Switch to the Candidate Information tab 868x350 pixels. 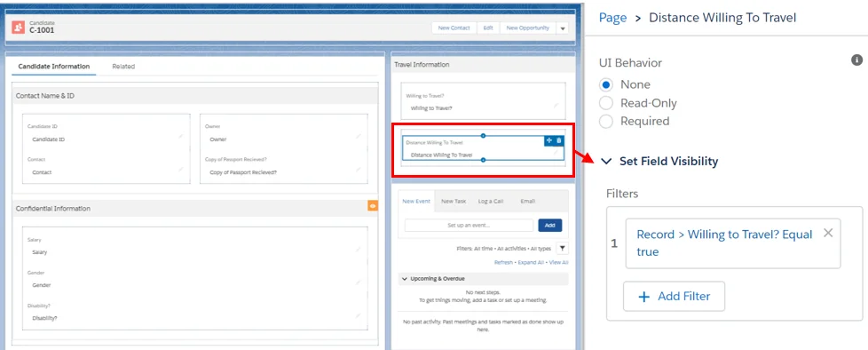(x=54, y=67)
